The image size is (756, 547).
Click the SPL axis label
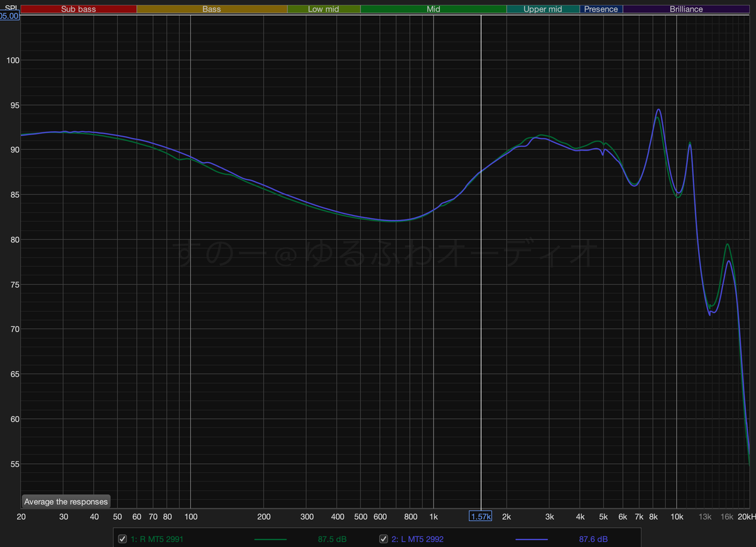tap(10, 8)
